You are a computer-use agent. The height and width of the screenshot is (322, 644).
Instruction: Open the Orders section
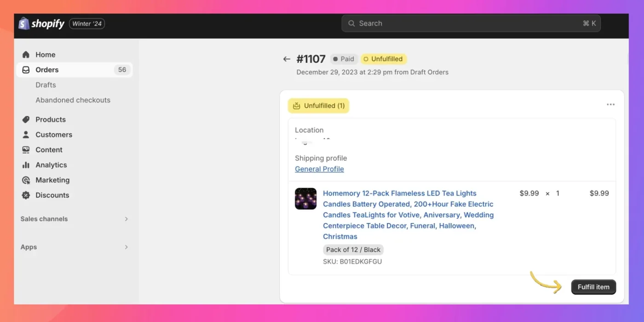[x=75, y=70]
